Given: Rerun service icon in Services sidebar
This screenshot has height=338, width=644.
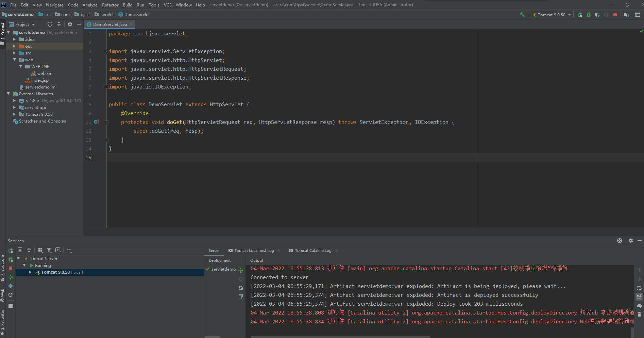Looking at the screenshot, I should [x=11, y=251].
